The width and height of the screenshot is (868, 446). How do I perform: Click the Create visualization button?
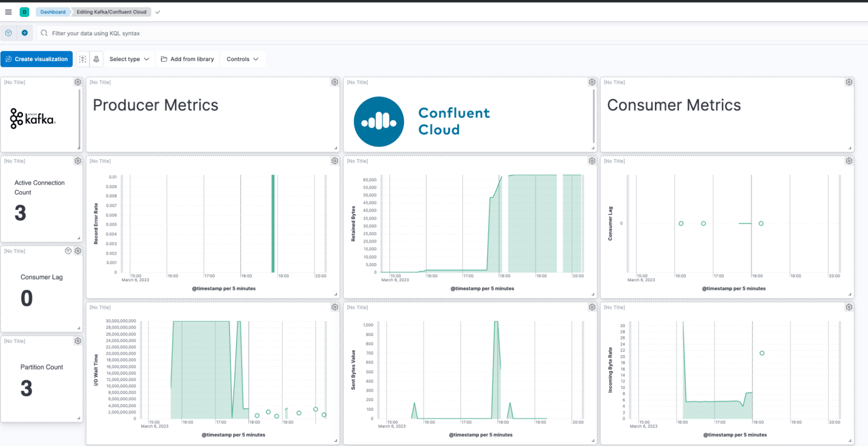tap(37, 59)
